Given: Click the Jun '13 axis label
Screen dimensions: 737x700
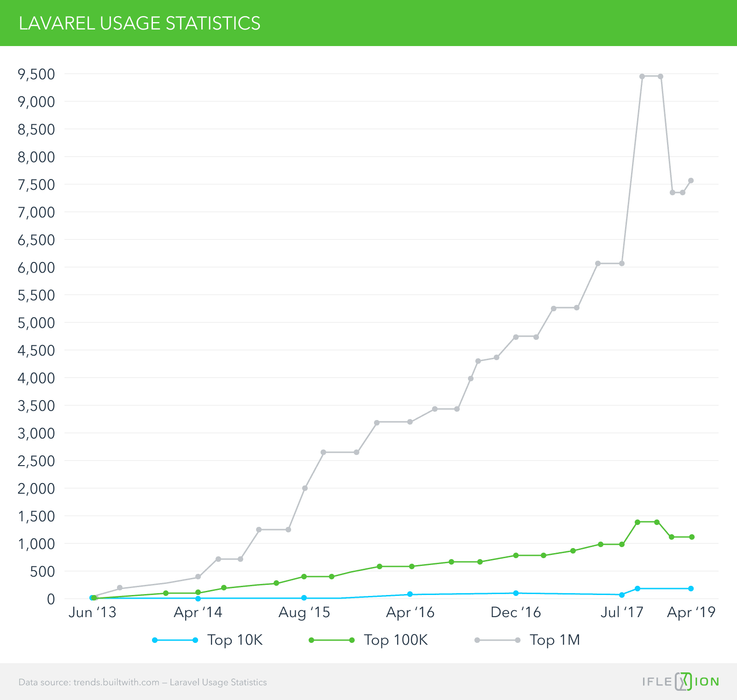Looking at the screenshot, I should tap(92, 612).
